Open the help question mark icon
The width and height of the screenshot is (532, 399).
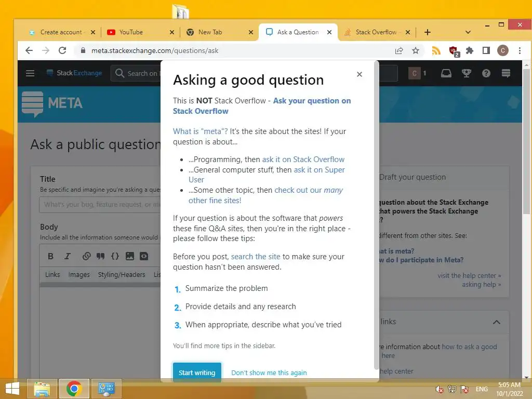(486, 73)
